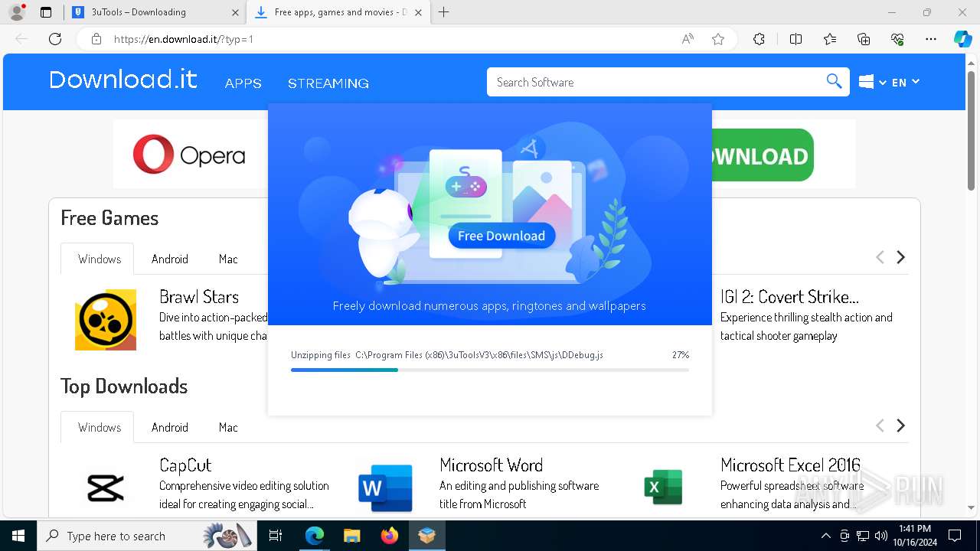Screen dimensions: 980x551
Task: Refresh the current page
Action: point(55,39)
